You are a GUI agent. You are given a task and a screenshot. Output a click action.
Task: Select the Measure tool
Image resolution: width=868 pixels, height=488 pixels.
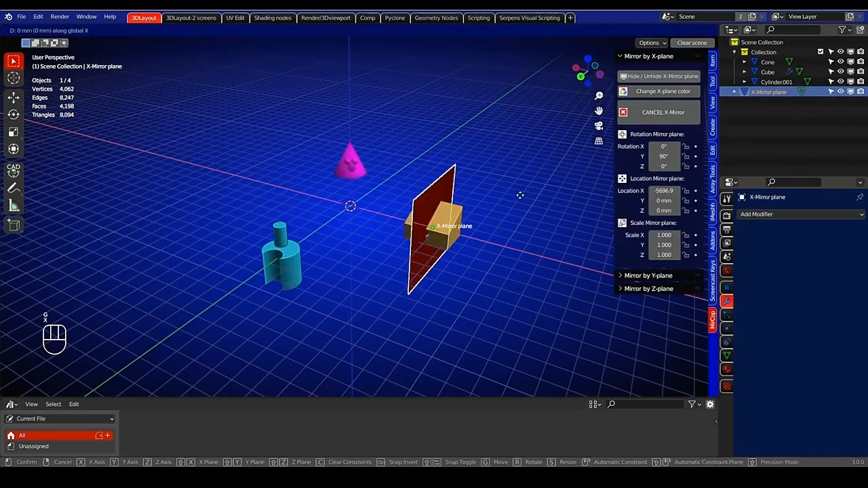click(x=14, y=206)
